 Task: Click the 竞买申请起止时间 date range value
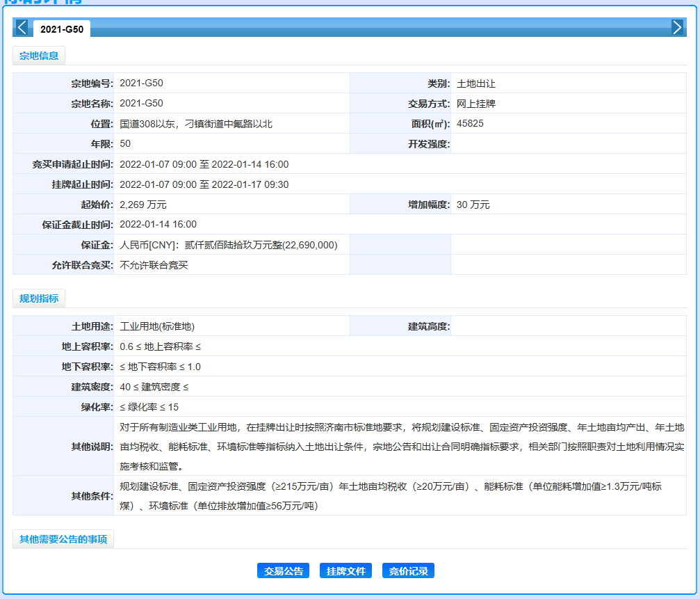point(204,164)
